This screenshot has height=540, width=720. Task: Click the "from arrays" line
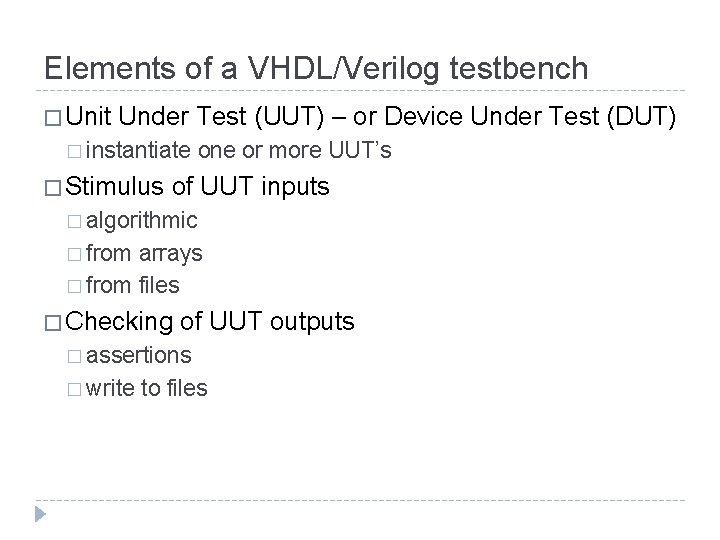coord(144,253)
